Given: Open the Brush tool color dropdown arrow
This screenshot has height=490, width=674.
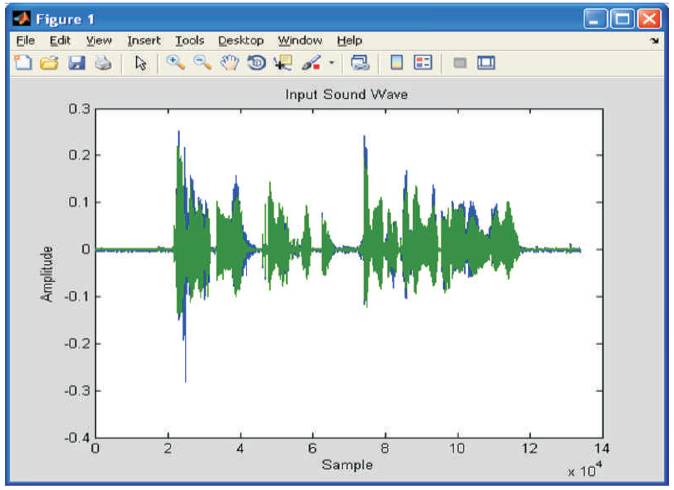Looking at the screenshot, I should point(331,63).
